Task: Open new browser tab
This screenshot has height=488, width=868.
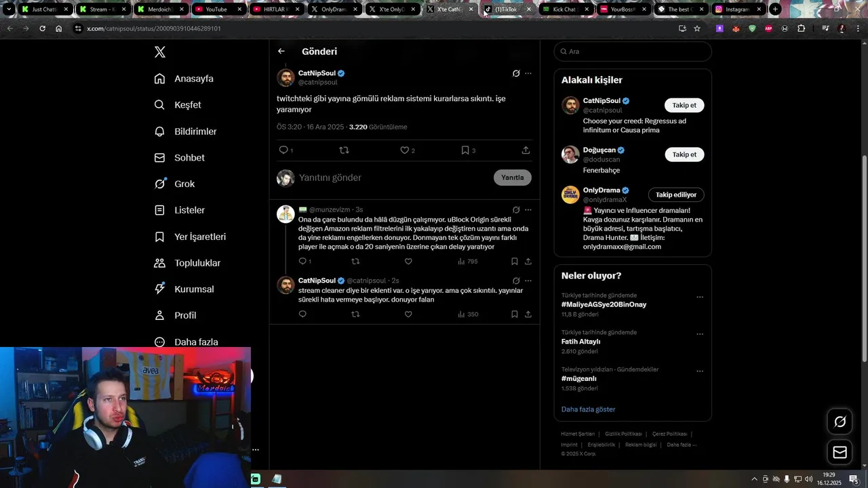Action: (x=775, y=9)
